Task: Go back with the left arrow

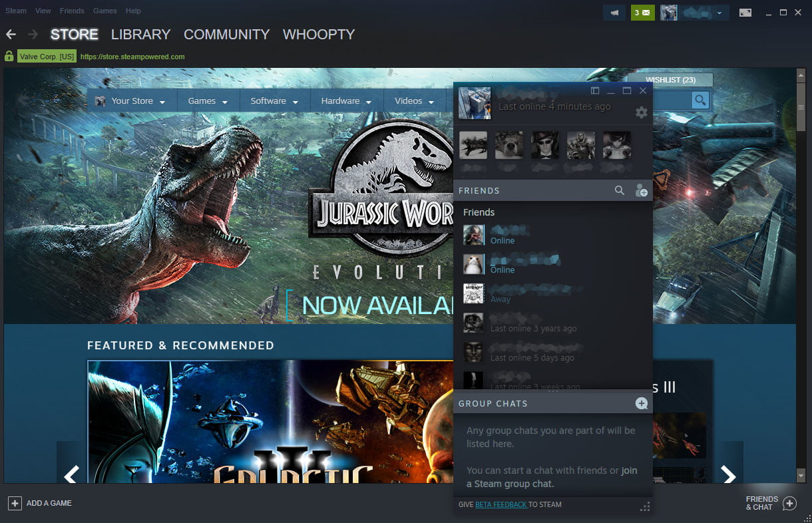Action: [x=11, y=34]
